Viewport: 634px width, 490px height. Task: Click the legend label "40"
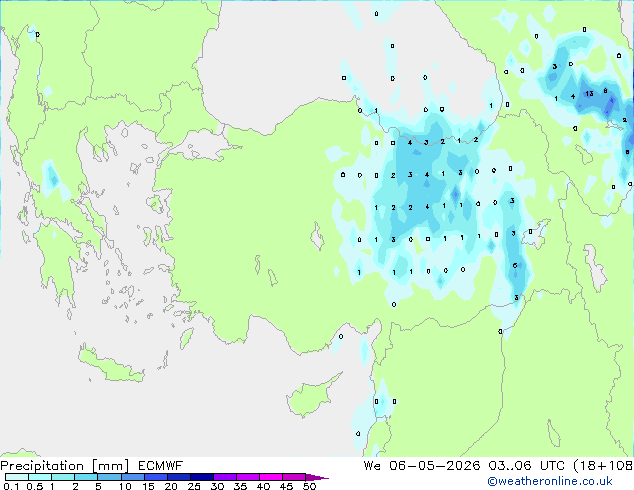(263, 486)
